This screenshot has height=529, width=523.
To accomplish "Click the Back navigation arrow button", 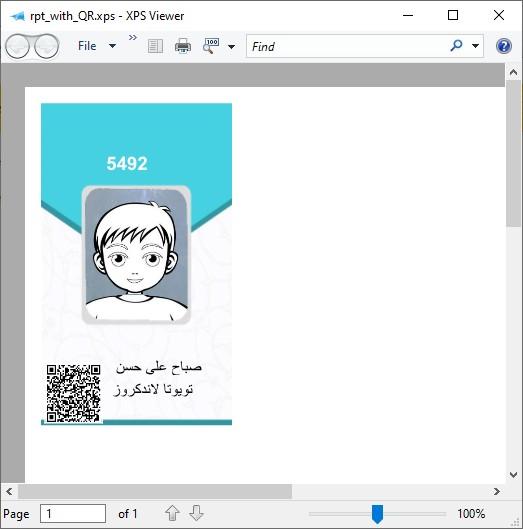I will coord(18,46).
